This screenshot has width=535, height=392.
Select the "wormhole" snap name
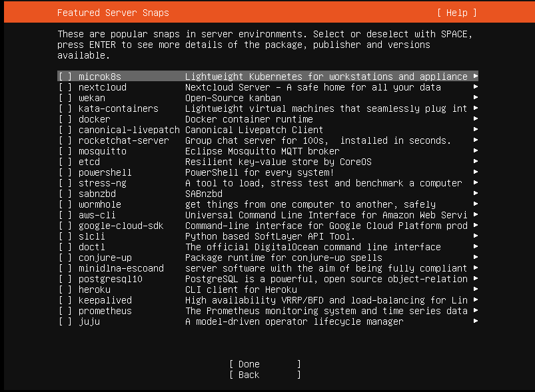100,204
